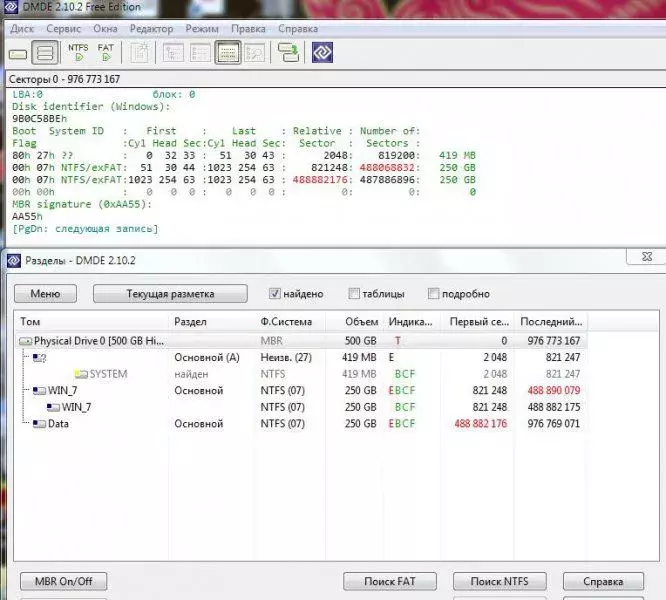Viewport: 666px width, 600px height.
Task: Sort by the Раздел column header
Action: 212,322
